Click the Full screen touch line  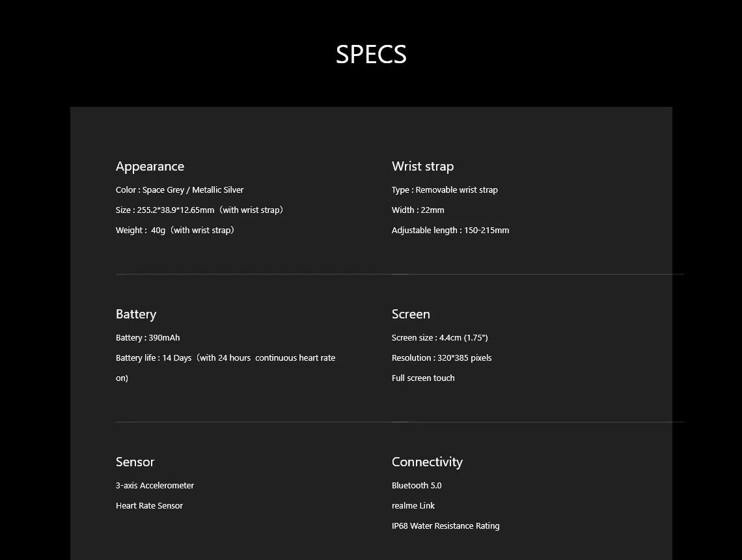coord(423,378)
